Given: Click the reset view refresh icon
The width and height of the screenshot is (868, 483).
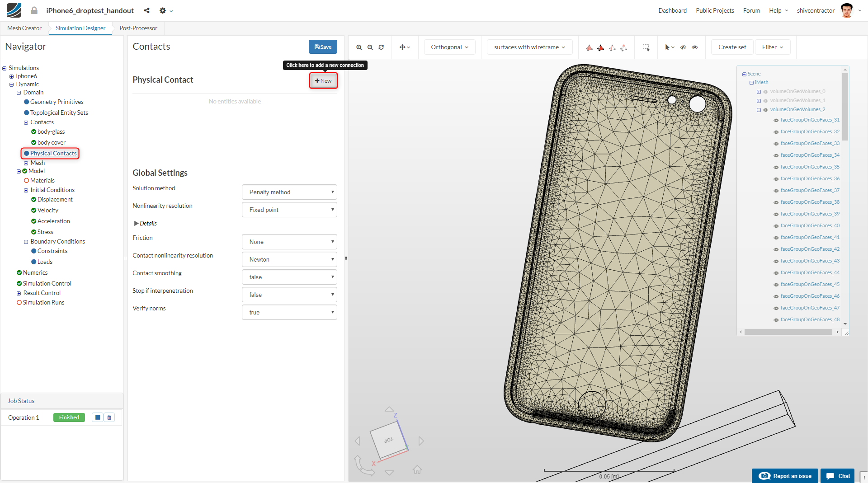Looking at the screenshot, I should [381, 47].
